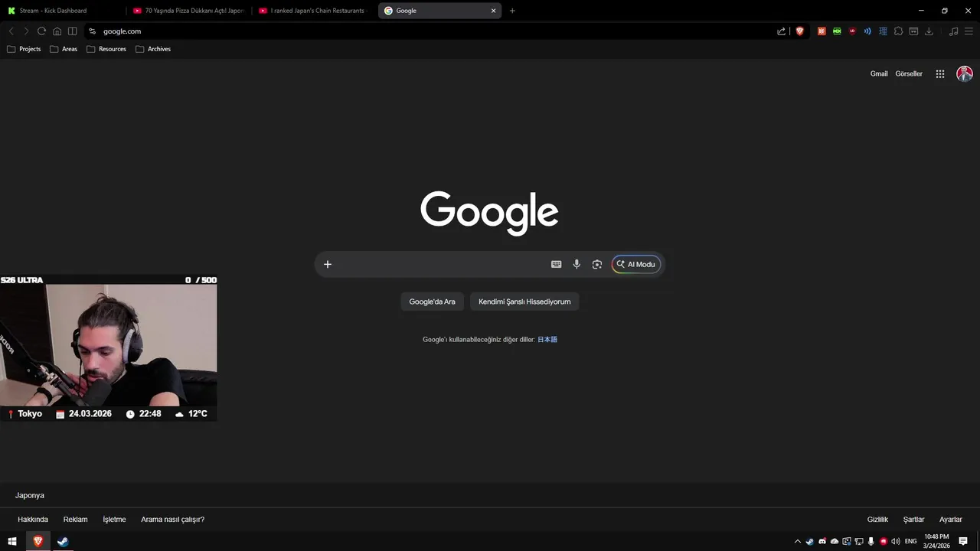Image resolution: width=980 pixels, height=551 pixels.
Task: Reload the Google page
Action: point(41,31)
